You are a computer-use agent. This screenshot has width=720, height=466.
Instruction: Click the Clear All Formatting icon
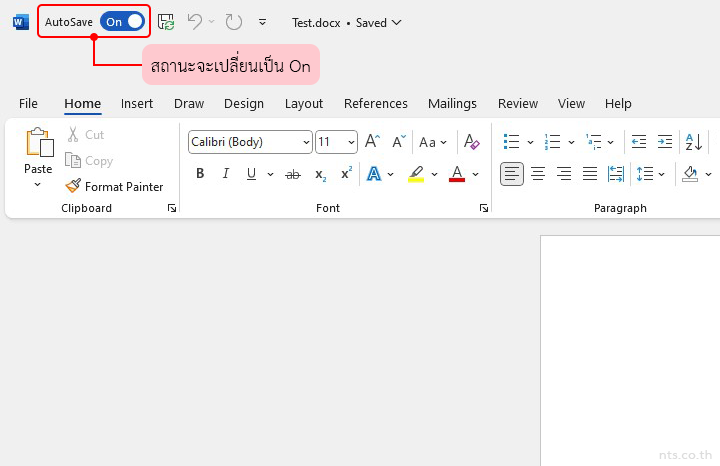(472, 142)
